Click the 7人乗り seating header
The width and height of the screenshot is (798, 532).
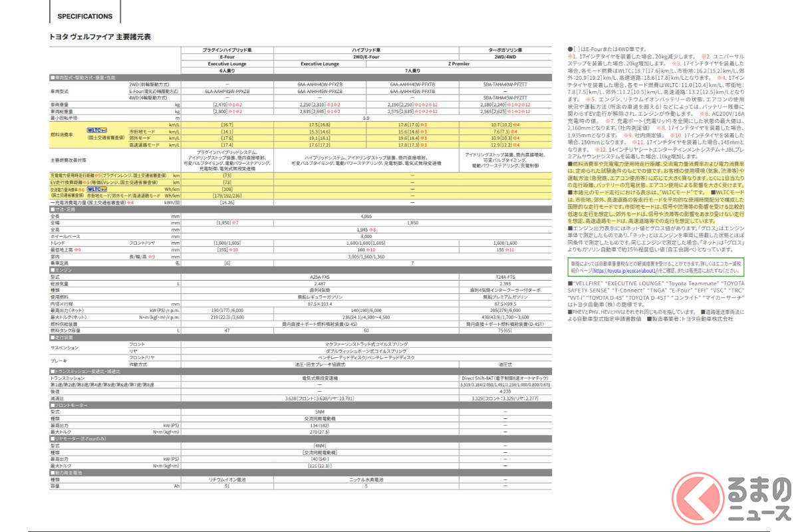coord(412,71)
